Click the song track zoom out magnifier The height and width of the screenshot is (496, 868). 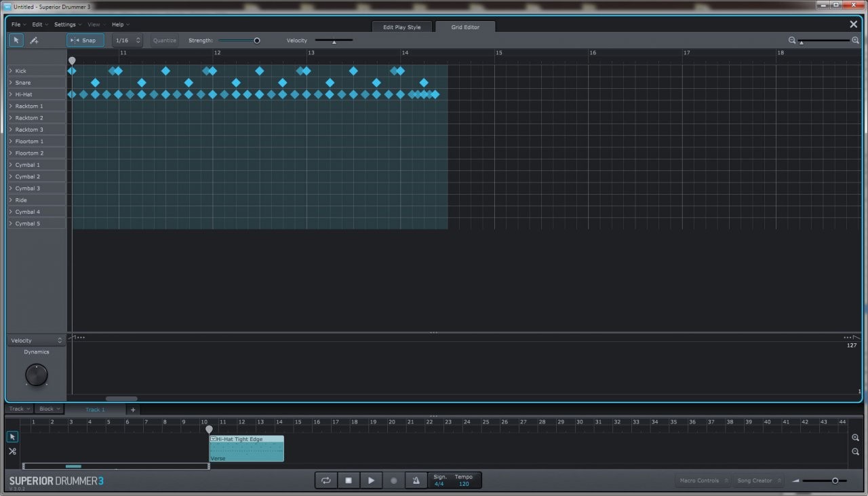(x=855, y=452)
